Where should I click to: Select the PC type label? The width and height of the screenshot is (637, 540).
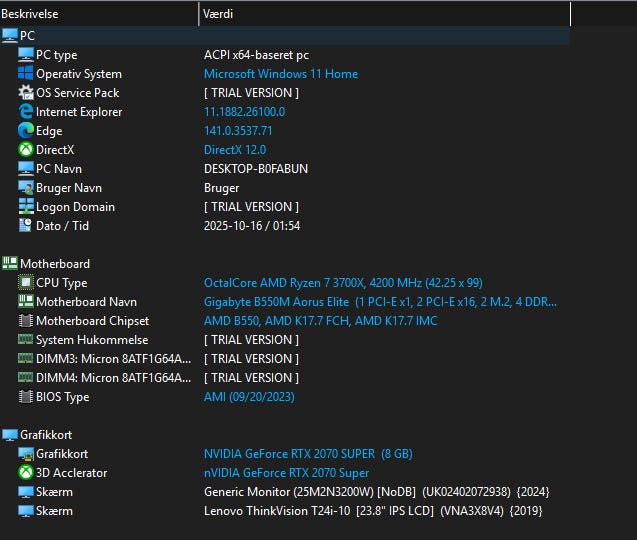(56, 55)
